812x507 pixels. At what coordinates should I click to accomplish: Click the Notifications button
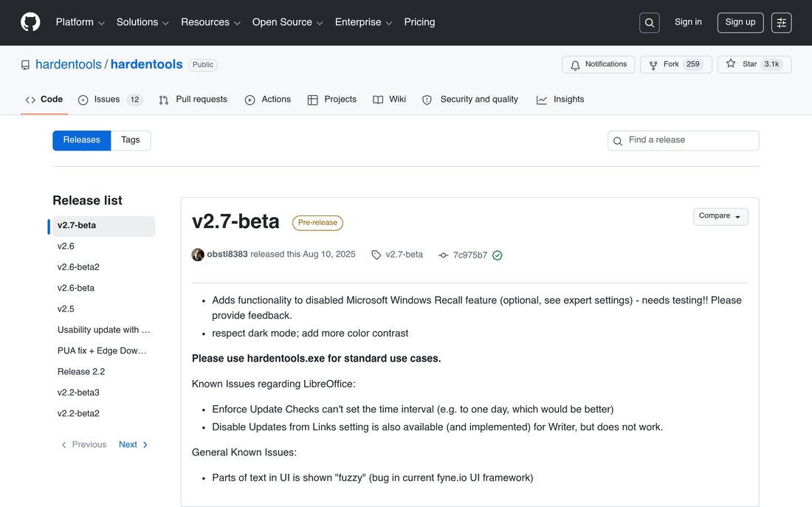[598, 65]
